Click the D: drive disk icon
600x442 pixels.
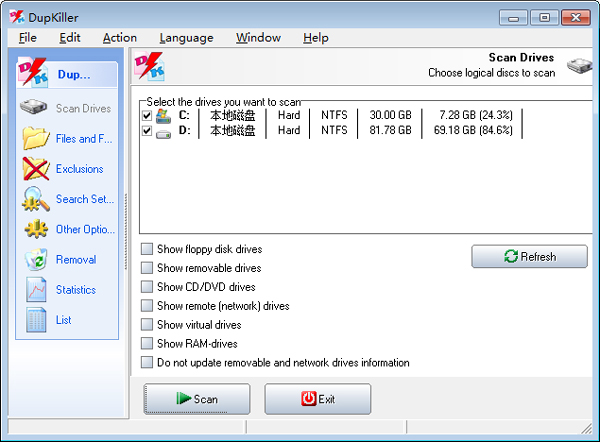pos(163,134)
